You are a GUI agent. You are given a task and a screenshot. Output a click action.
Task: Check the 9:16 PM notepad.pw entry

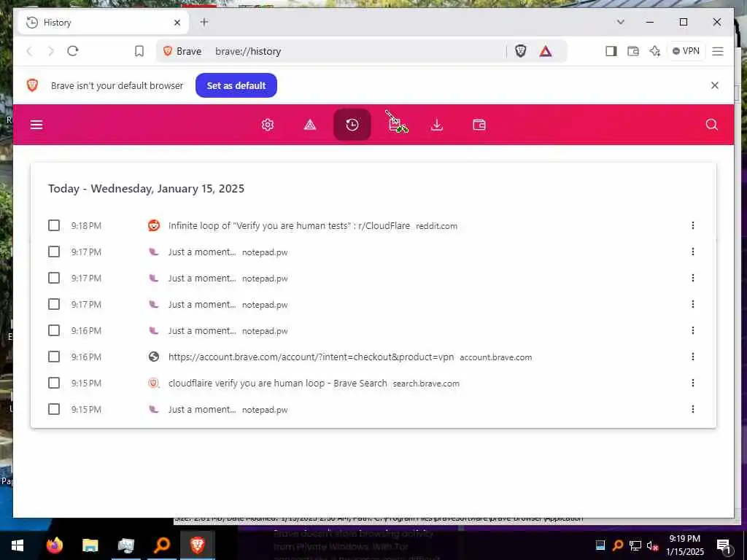pos(54,330)
